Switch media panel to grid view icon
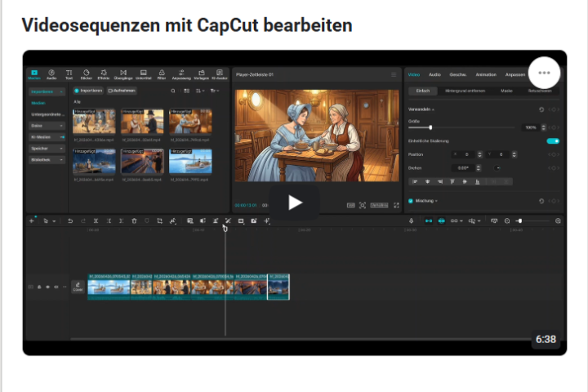This screenshot has height=392, width=588. point(186,91)
